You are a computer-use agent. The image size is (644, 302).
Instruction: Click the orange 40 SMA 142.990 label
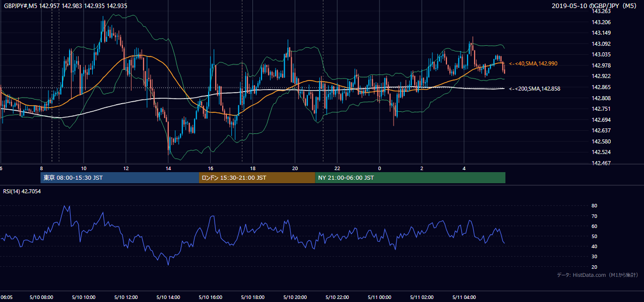pyautogui.click(x=533, y=63)
